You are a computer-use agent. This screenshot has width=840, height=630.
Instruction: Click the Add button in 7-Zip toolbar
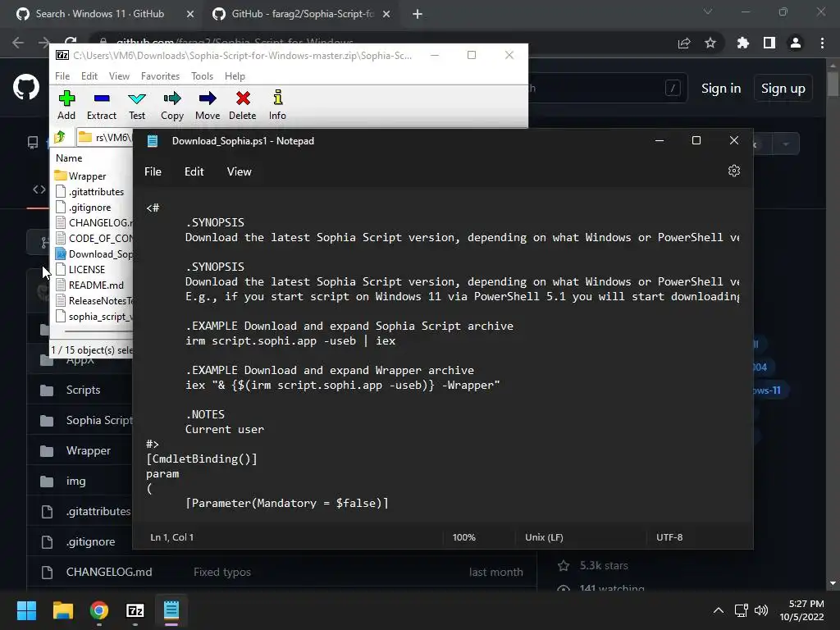coord(66,105)
